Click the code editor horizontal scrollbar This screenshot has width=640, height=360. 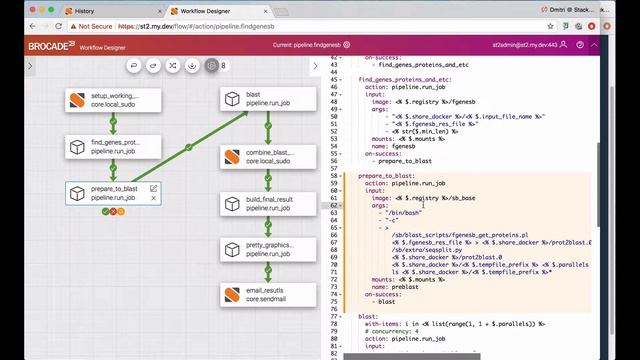[411, 357]
